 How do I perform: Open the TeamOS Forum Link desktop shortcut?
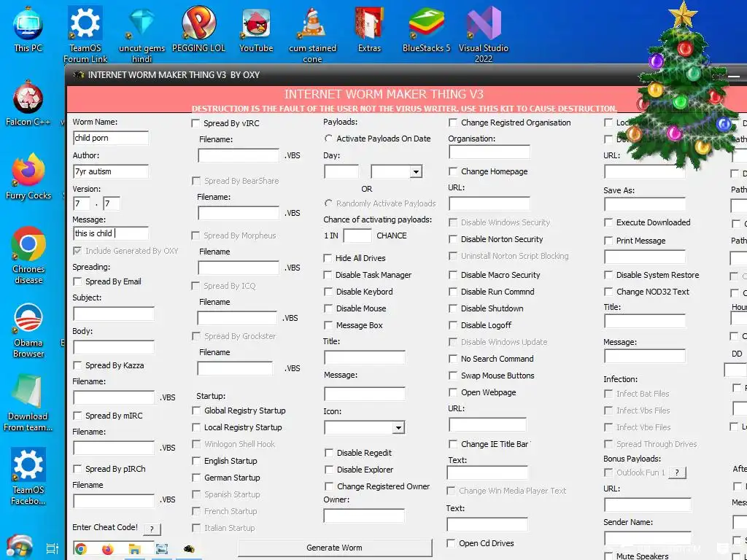(85, 34)
